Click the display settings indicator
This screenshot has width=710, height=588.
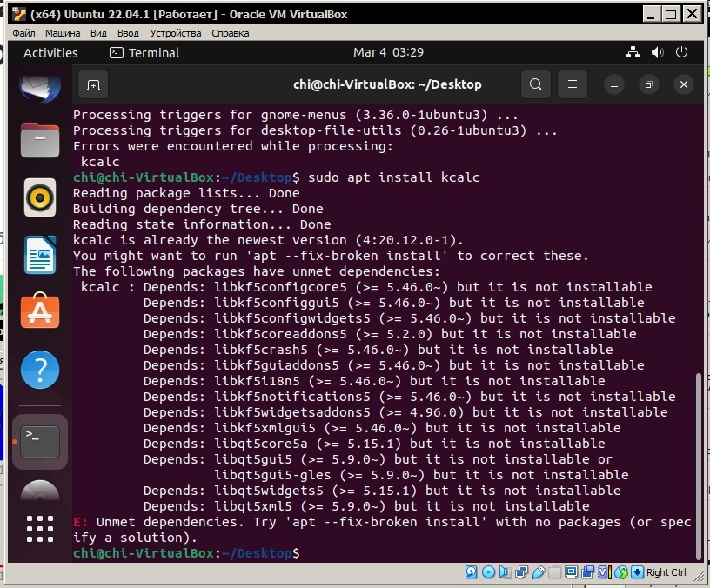click(571, 572)
